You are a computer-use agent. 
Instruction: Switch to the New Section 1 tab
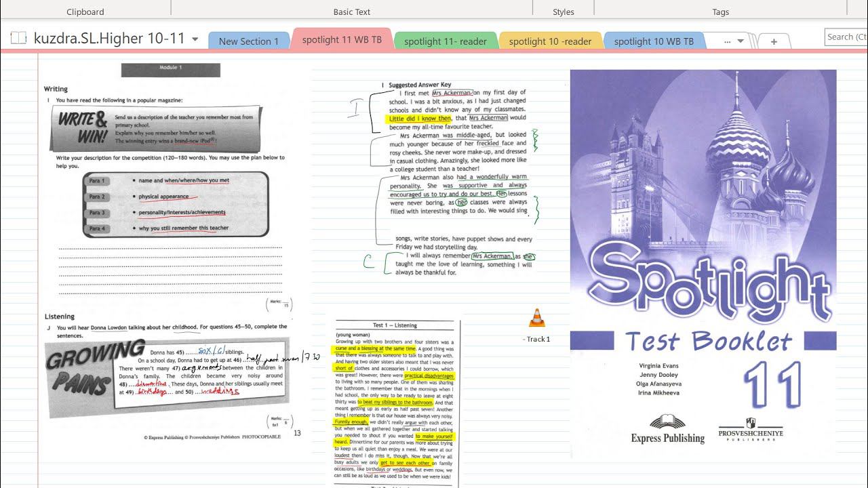[249, 41]
